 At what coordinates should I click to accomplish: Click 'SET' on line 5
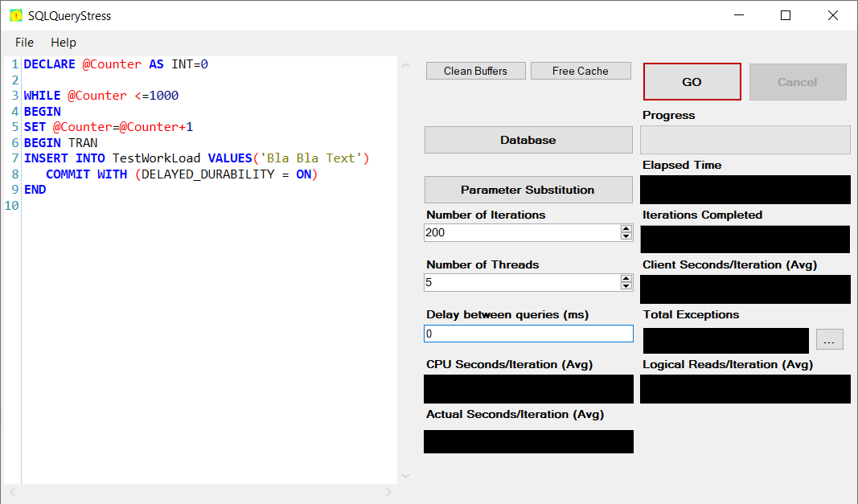35,127
